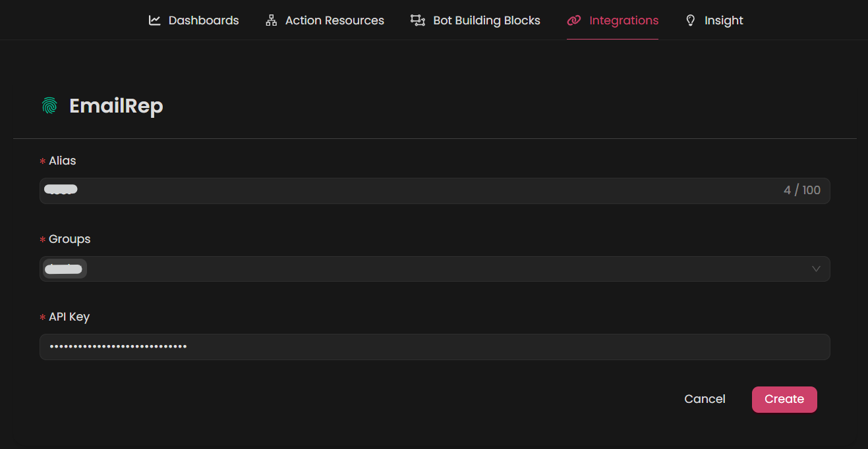
Task: Click the Alias character counter 4 / 100
Action: 801,190
